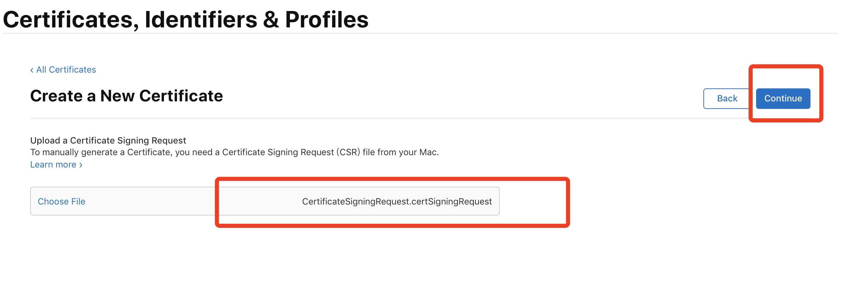
Task: Go to All Certificates link
Action: 66,70
